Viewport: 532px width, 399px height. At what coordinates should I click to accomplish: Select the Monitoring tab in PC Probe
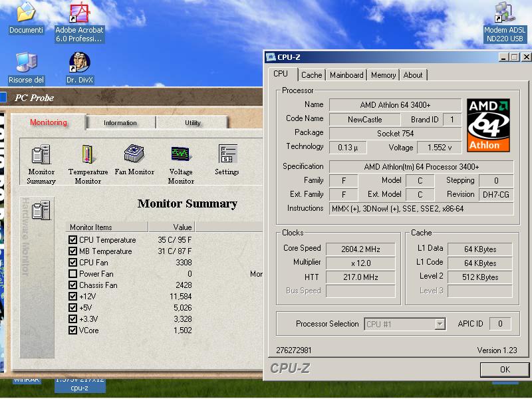(x=48, y=122)
